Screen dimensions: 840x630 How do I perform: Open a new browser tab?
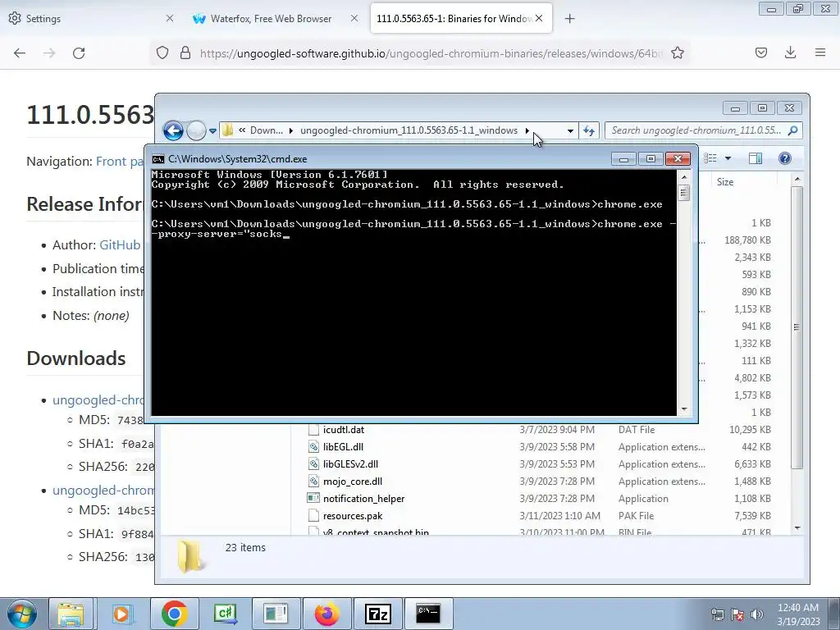pyautogui.click(x=569, y=19)
